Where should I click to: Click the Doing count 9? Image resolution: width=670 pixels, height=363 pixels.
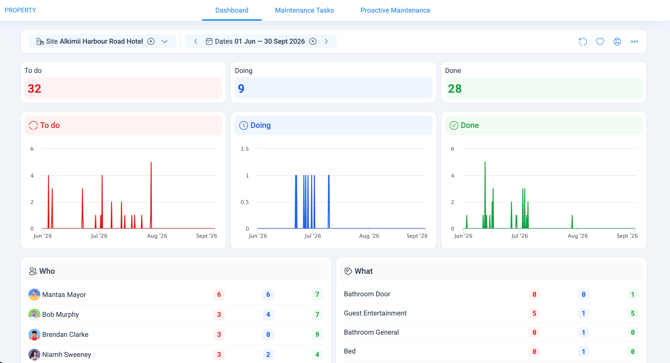(241, 88)
